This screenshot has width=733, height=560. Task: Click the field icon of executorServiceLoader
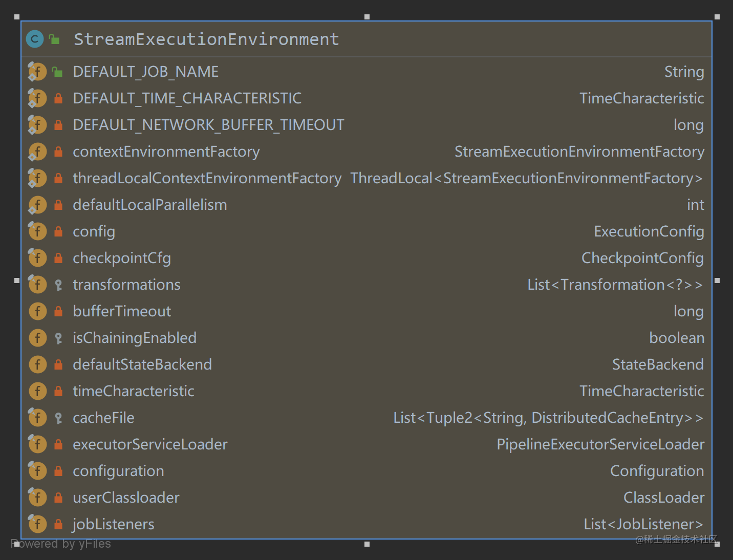click(37, 444)
